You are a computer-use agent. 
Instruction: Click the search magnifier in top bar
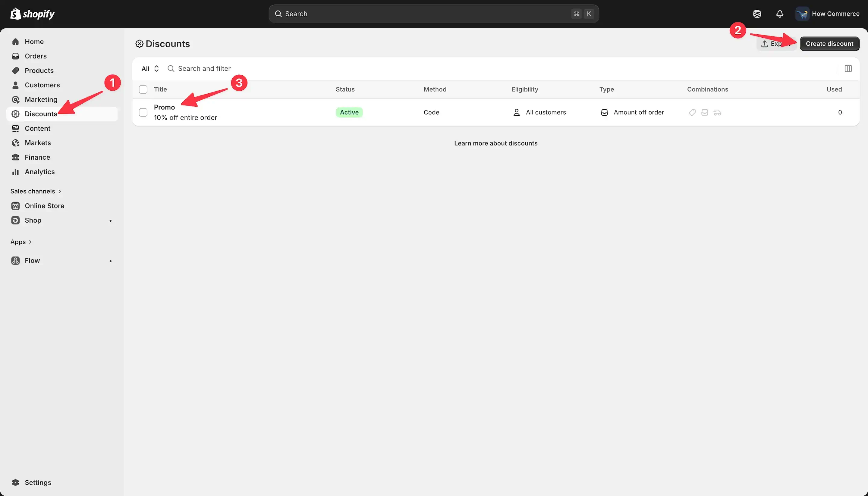point(278,14)
